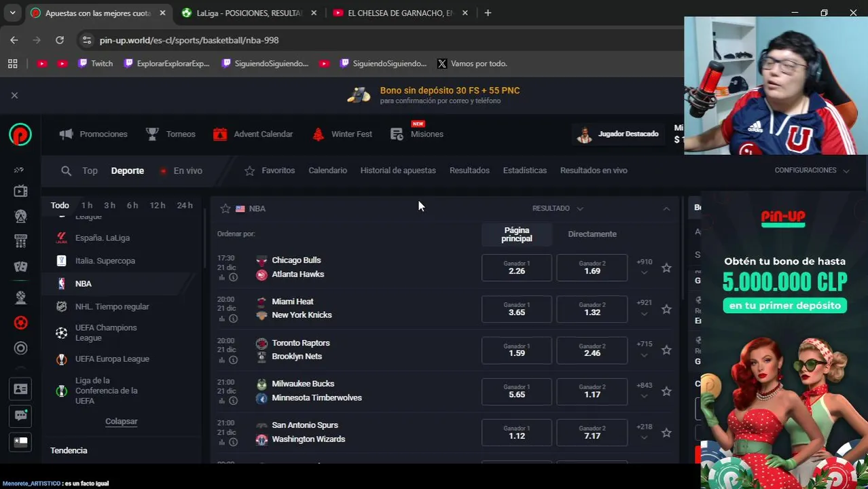This screenshot has height=489, width=868.
Task: Select España. LaLiga in league list
Action: pyautogui.click(x=103, y=238)
